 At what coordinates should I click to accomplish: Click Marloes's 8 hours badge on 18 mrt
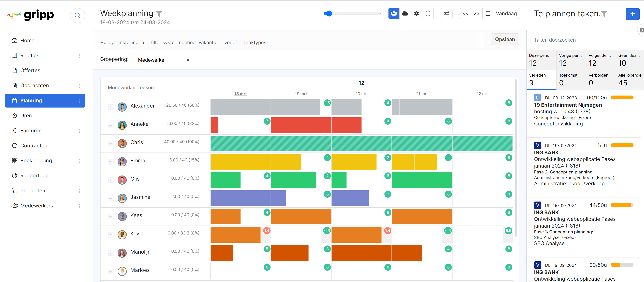(267, 267)
